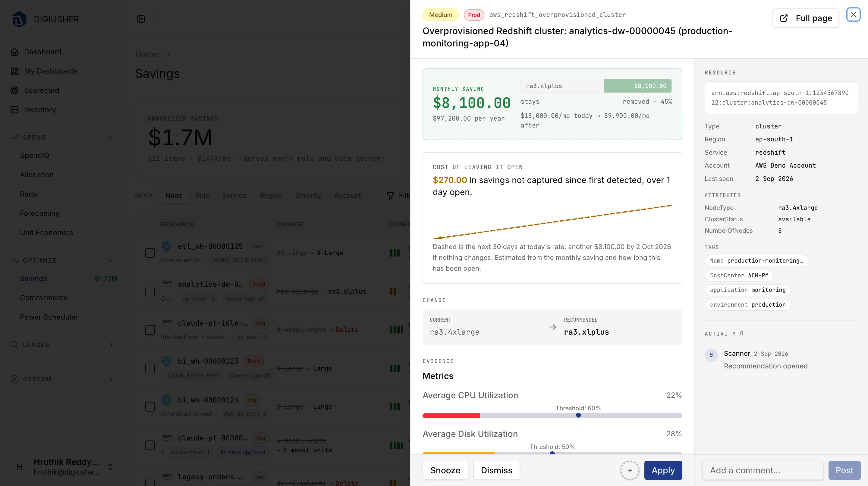Click the Disk utilization threshold marker

552,453
